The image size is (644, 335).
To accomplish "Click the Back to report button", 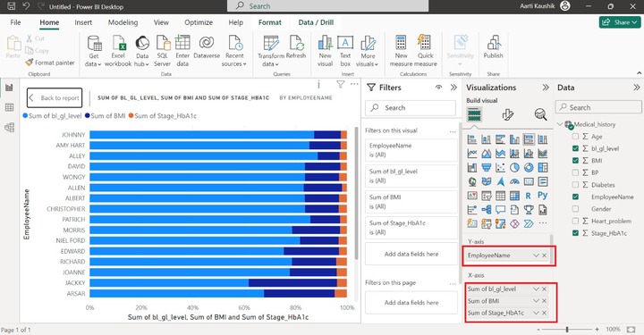I will pyautogui.click(x=55, y=98).
